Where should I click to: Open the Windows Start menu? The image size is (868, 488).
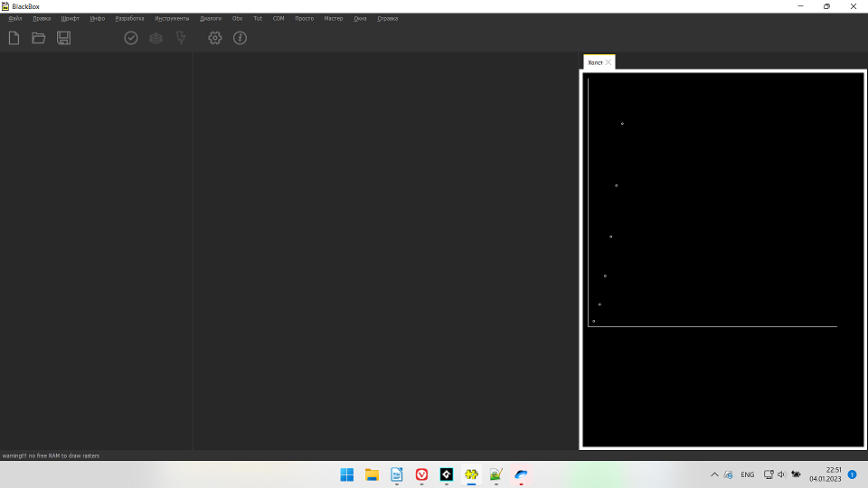pos(347,474)
